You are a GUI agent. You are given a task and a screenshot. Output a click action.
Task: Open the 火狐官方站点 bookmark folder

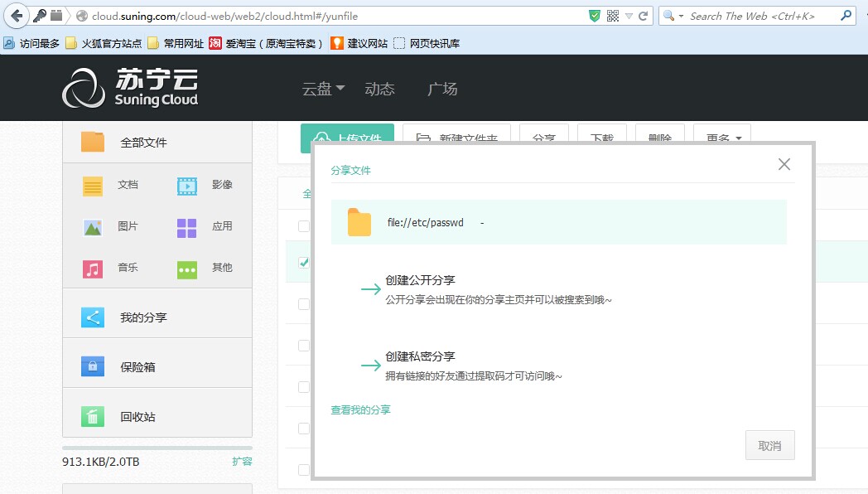coord(104,43)
